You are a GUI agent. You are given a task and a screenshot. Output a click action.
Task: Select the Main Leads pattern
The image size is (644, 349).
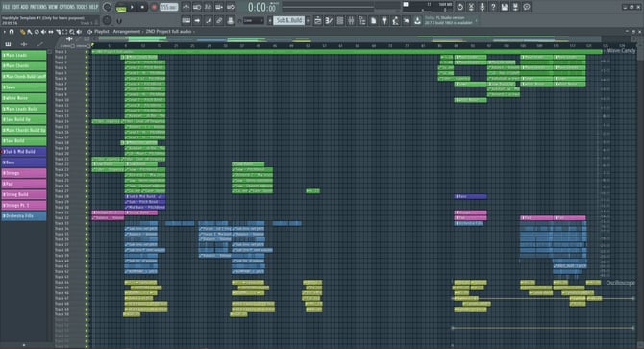[x=24, y=55]
